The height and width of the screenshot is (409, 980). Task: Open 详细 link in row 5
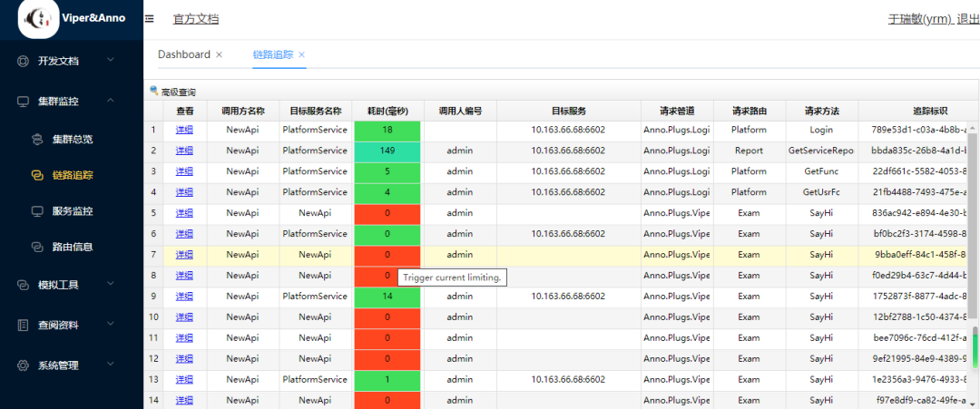[183, 213]
